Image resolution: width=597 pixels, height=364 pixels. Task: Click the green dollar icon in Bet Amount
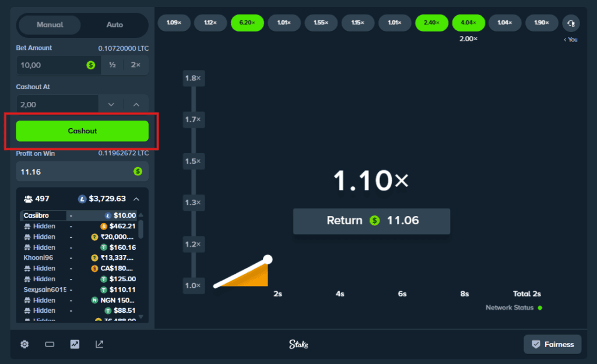pos(91,65)
